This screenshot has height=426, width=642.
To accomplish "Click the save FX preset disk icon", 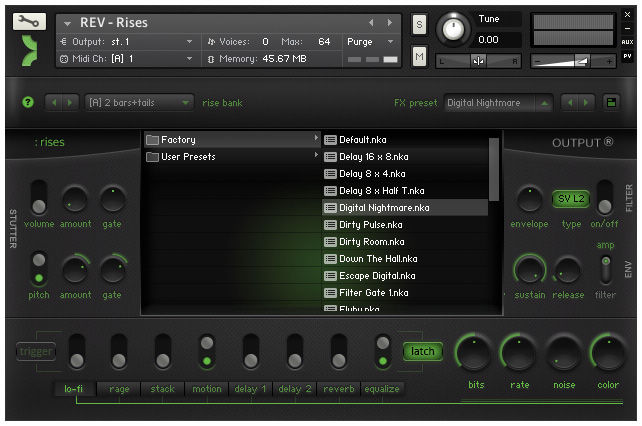I will 611,102.
